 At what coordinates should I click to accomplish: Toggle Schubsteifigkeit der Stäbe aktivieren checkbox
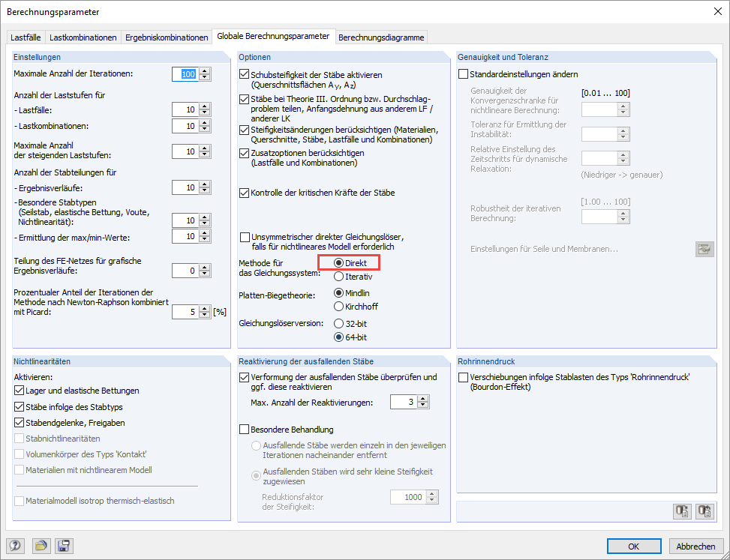pos(244,74)
